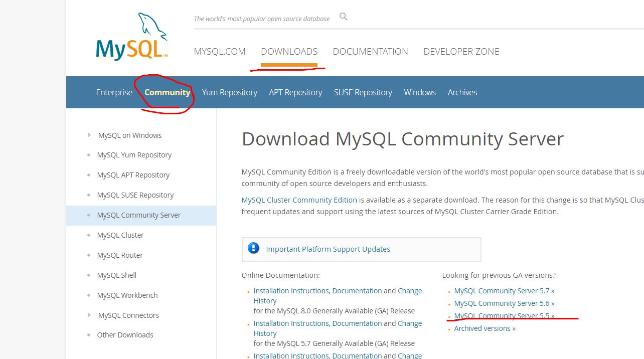Click the Download MySQL Community Server heading
Screen dimensions: 644x359
[x=403, y=139]
